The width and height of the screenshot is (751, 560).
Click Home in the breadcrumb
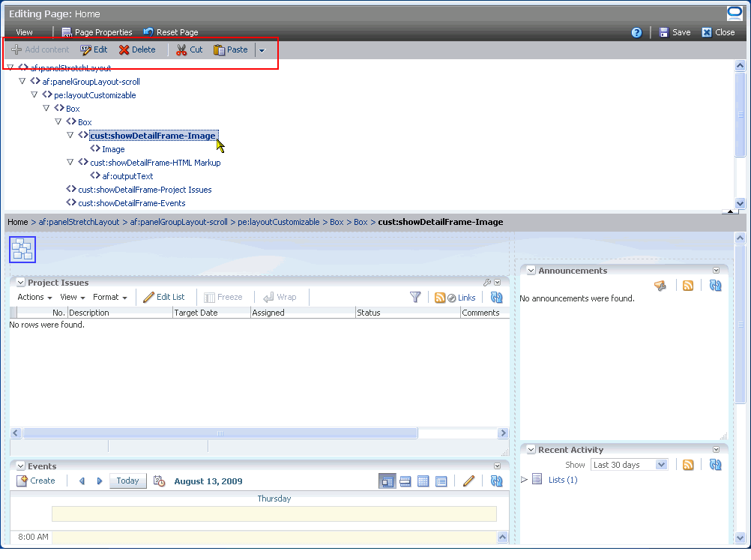18,222
